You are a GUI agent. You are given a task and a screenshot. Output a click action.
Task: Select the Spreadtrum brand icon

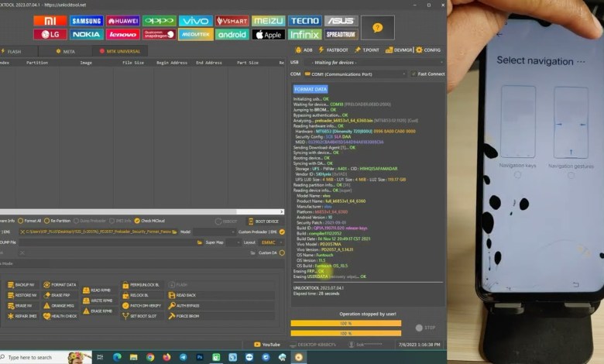[341, 35]
